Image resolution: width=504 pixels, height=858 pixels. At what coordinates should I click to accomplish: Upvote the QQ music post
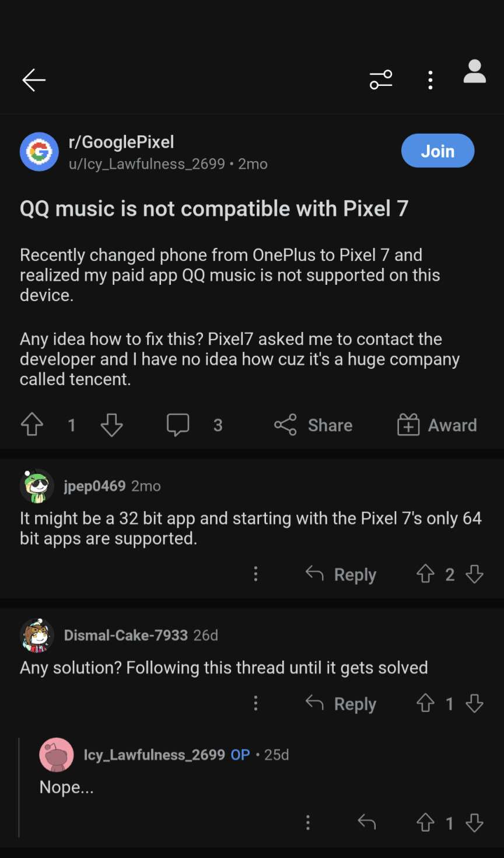32,425
